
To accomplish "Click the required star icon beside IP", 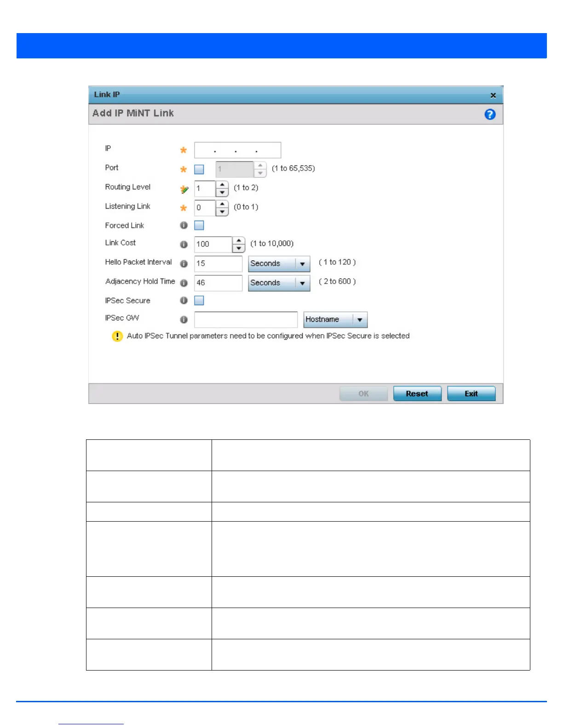I will (184, 150).
